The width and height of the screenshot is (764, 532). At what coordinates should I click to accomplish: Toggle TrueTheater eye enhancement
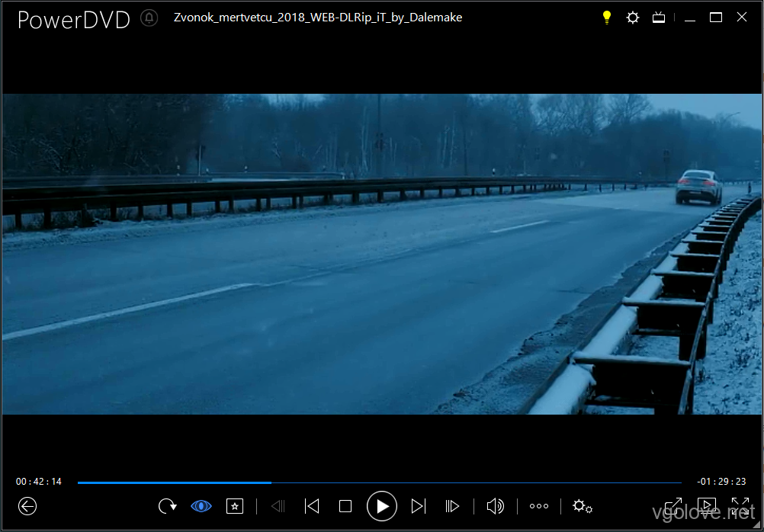point(201,506)
